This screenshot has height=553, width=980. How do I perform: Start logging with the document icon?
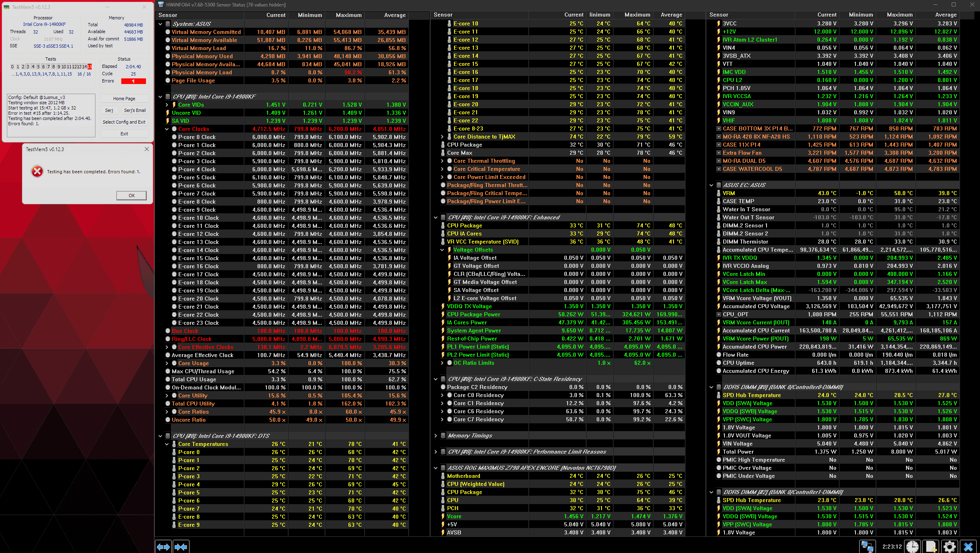pyautogui.click(x=931, y=547)
